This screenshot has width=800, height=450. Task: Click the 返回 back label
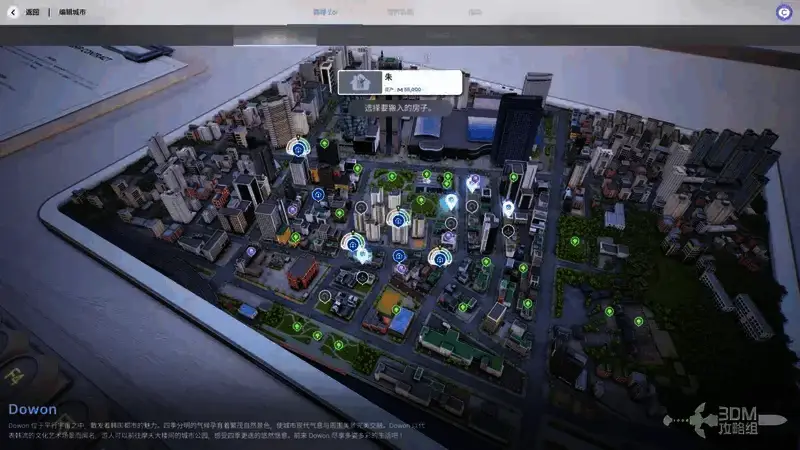point(33,11)
